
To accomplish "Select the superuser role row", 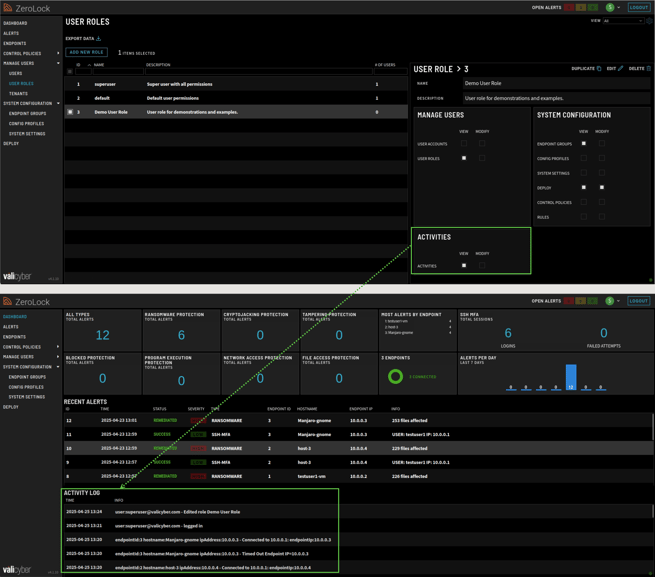I will pyautogui.click(x=236, y=84).
